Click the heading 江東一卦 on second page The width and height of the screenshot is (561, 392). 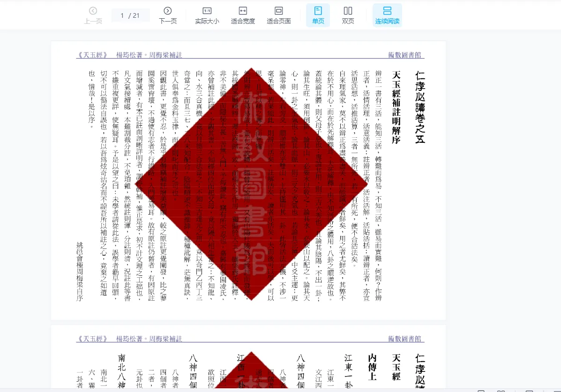pos(348,371)
